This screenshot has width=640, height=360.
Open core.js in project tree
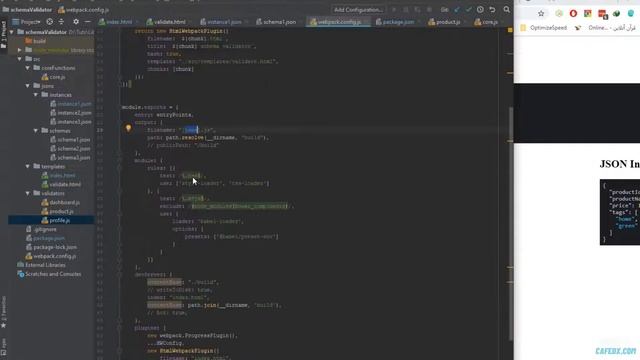pyautogui.click(x=53, y=77)
